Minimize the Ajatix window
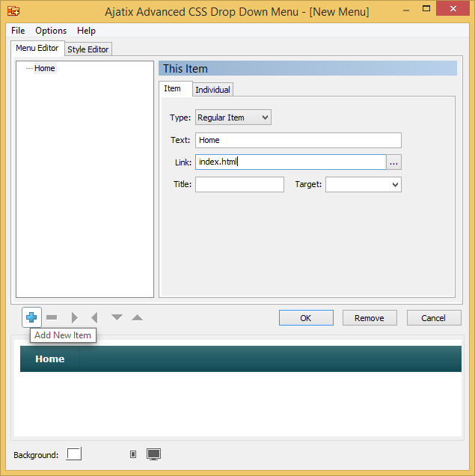This screenshot has height=476, width=475. [x=406, y=10]
